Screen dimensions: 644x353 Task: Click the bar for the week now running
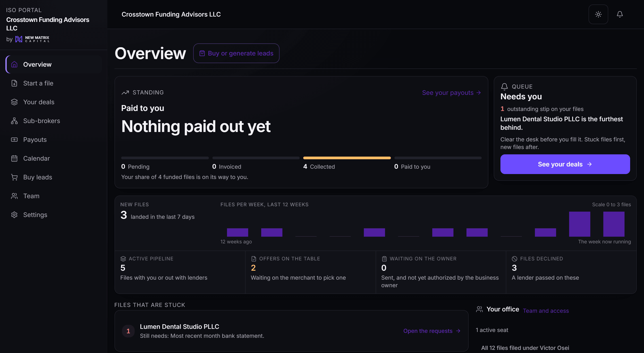tap(614, 224)
